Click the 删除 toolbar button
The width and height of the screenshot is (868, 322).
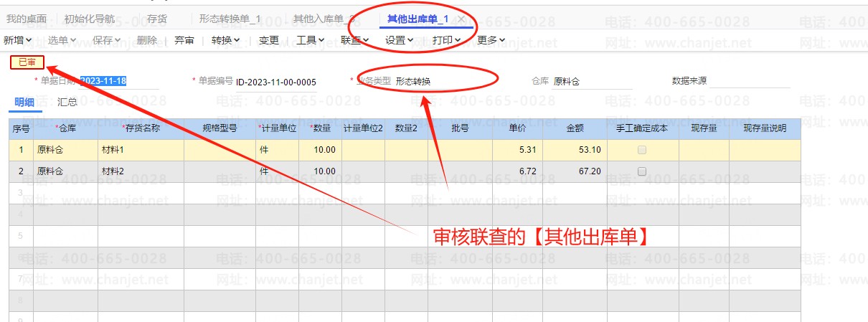click(146, 40)
